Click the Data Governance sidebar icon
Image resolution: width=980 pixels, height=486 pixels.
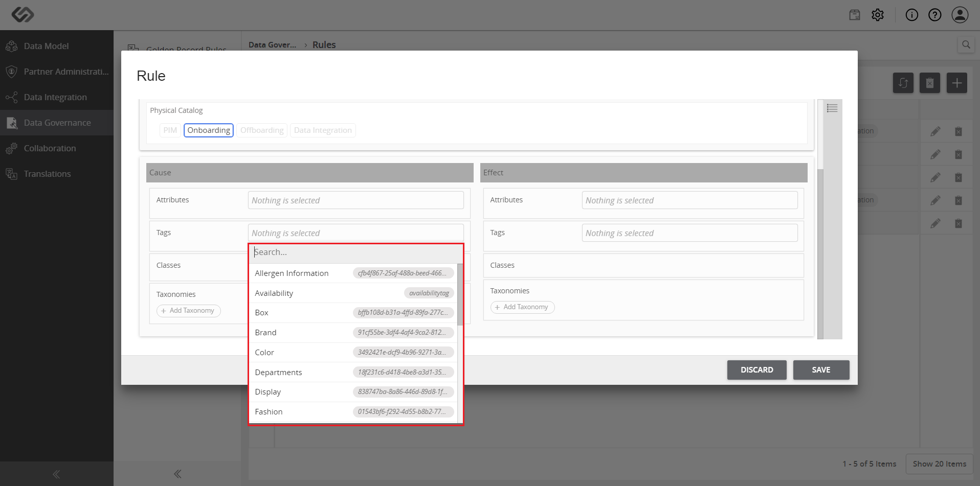12,123
